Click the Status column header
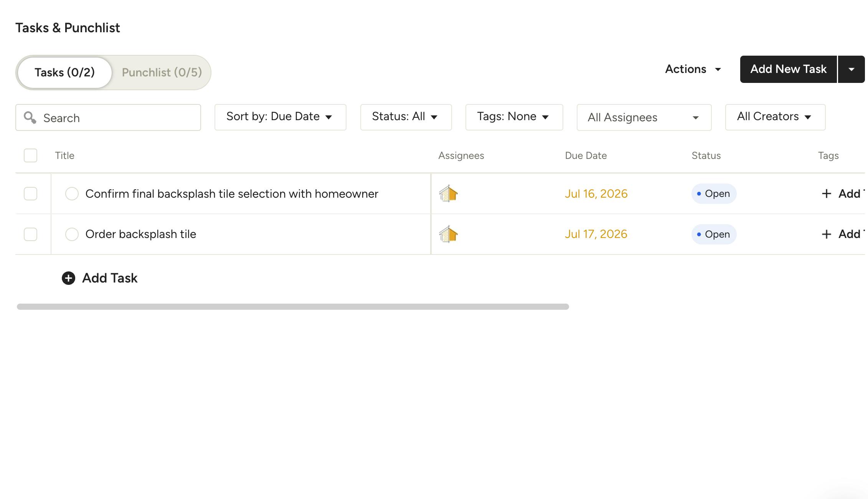The height and width of the screenshot is (499, 868). (x=706, y=155)
